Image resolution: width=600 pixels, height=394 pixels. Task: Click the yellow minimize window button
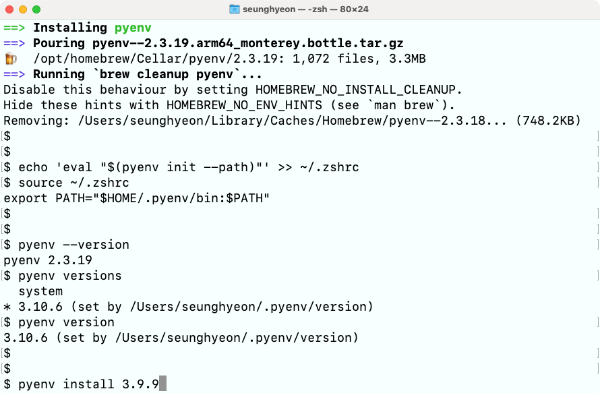[x=23, y=10]
